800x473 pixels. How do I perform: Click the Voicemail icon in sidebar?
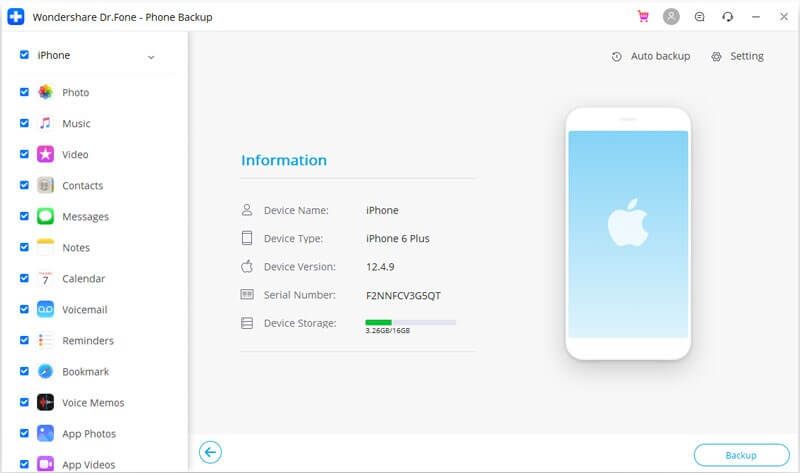[x=45, y=309]
